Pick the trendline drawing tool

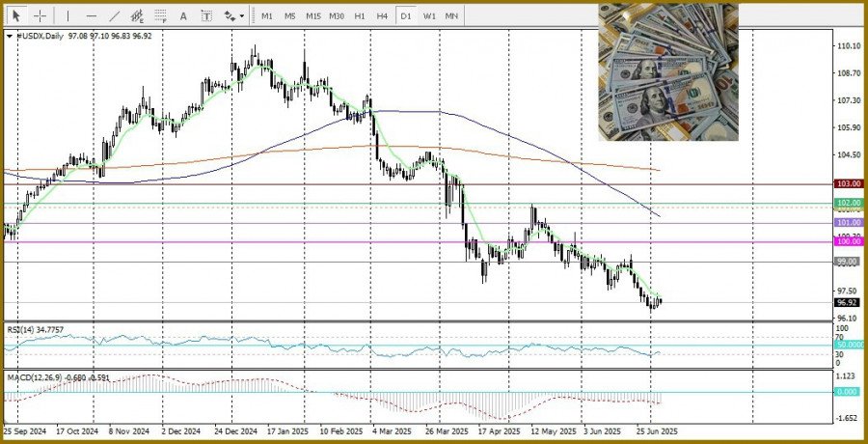click(x=114, y=16)
